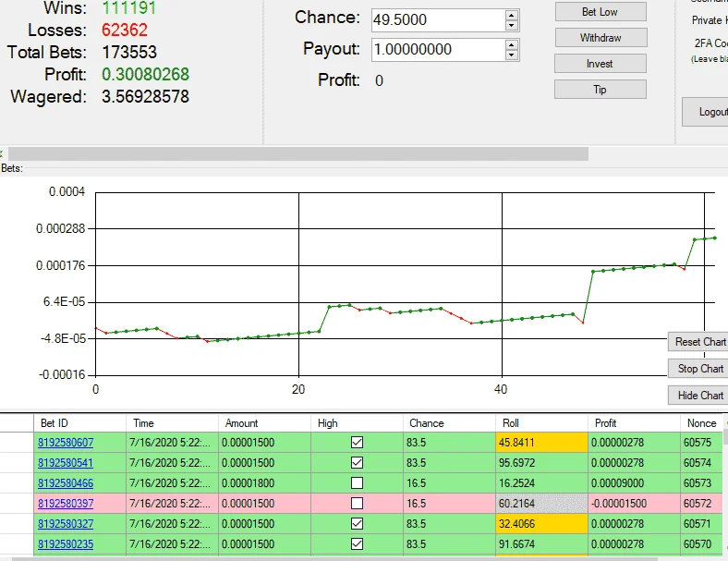Hide the bets chart
The image size is (728, 561).
pos(698,396)
